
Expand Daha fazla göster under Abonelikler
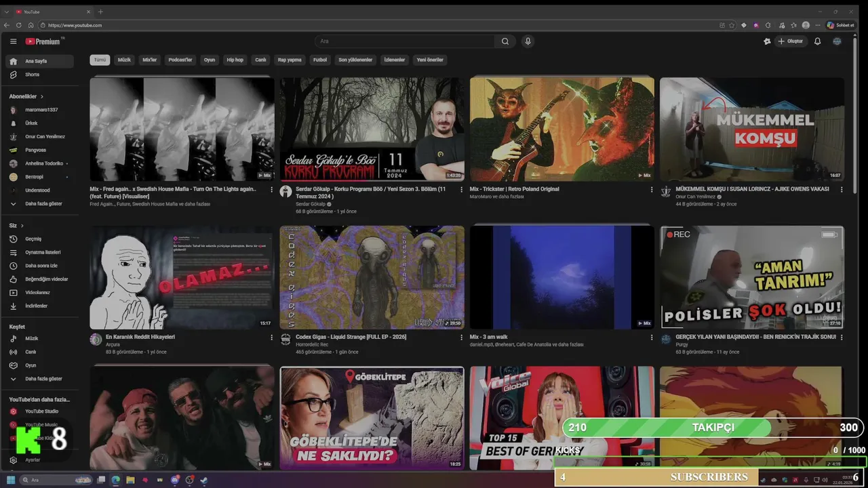(38, 203)
